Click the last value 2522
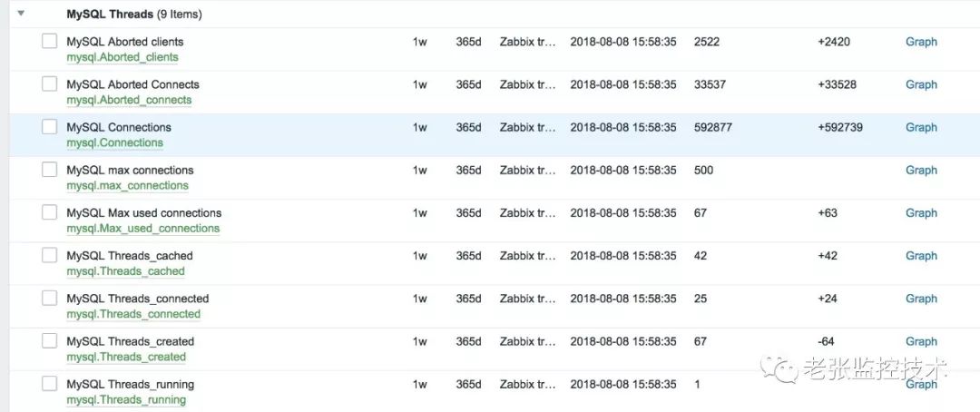This screenshot has height=412, width=980. (x=707, y=42)
